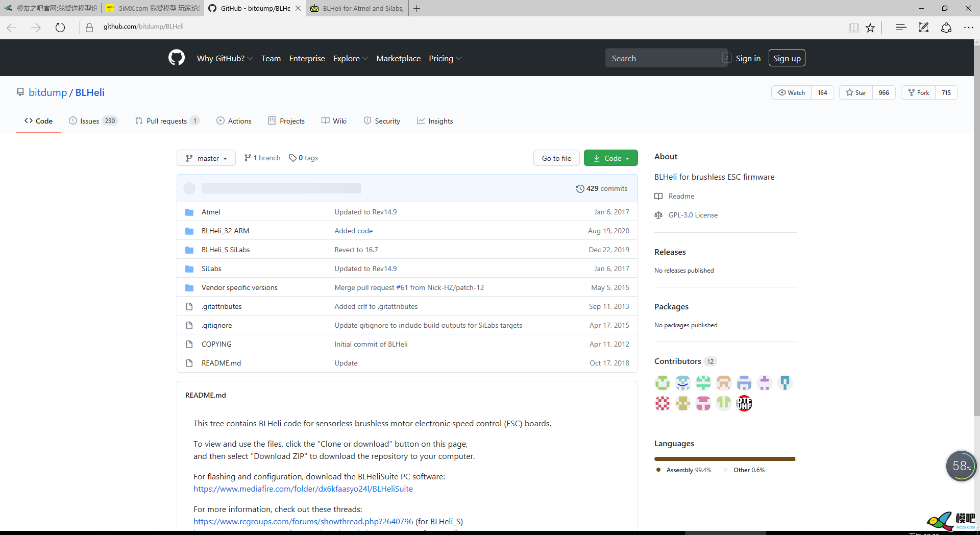Click the Assembly language bar
Image resolution: width=980 pixels, height=535 pixels.
pyautogui.click(x=724, y=459)
